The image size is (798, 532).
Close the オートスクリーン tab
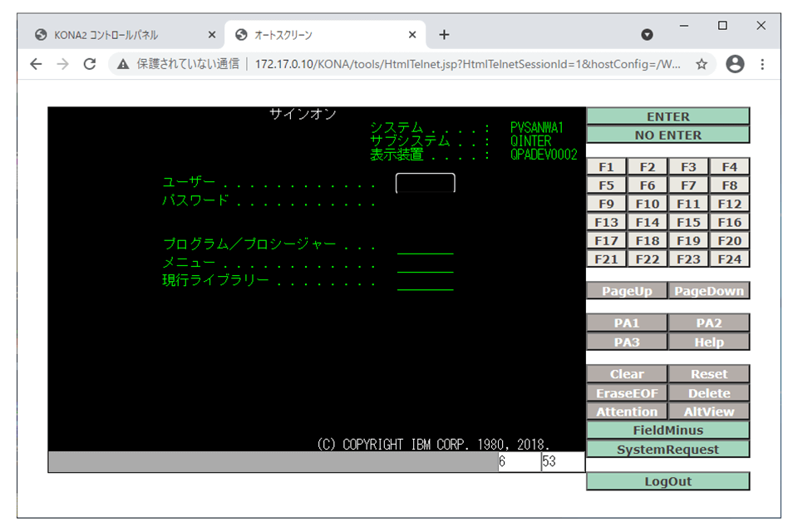[x=412, y=35]
